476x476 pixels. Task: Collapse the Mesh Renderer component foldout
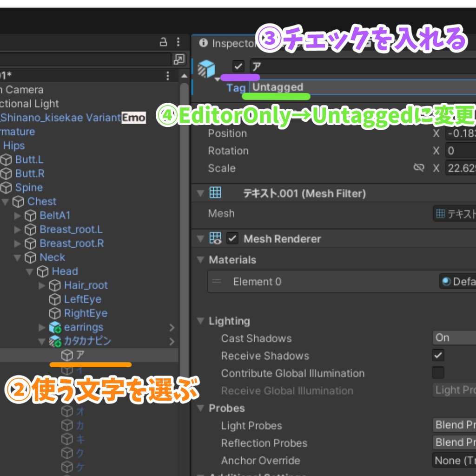click(200, 239)
